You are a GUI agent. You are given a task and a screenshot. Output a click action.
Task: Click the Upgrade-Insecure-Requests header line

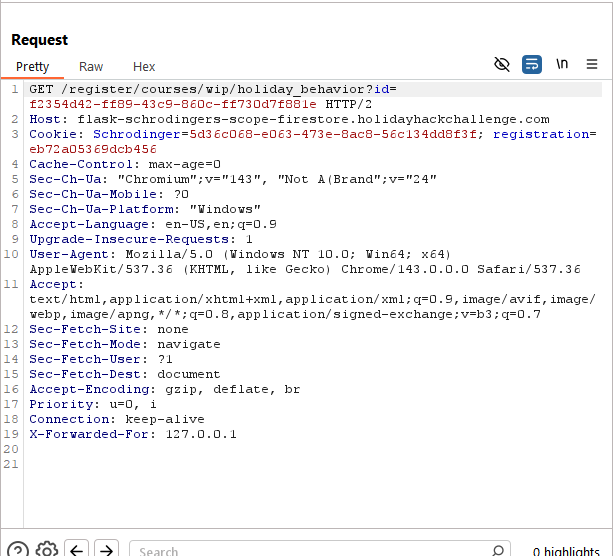141,239
